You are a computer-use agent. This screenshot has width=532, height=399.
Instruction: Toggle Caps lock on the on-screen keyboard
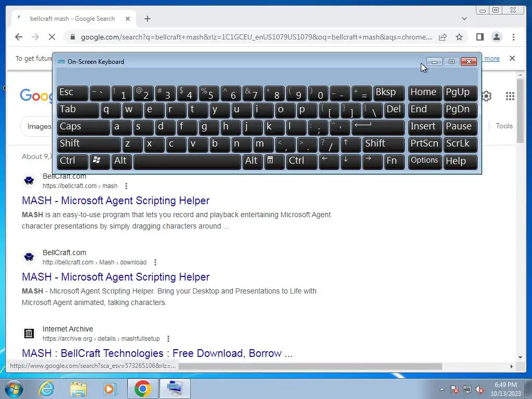[84, 128]
